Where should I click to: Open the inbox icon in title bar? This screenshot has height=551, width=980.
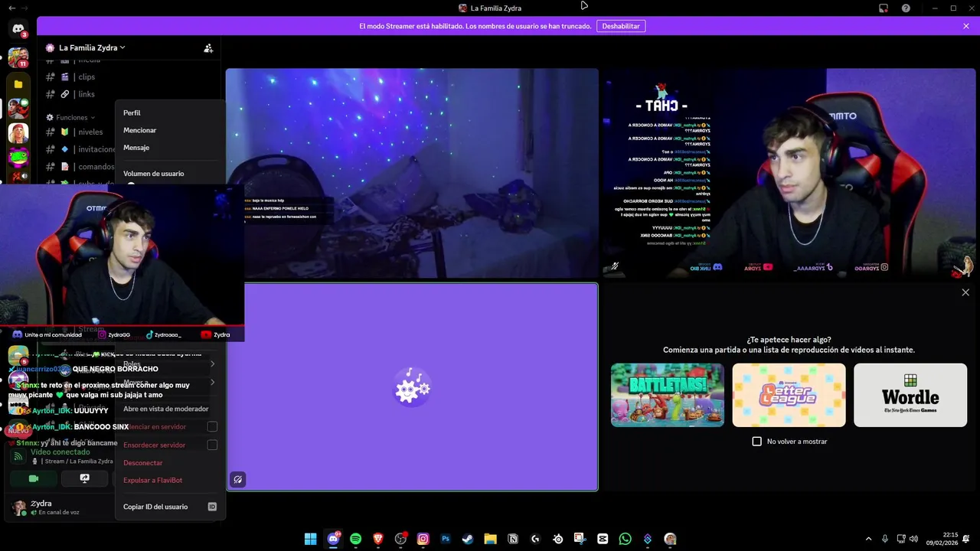(x=883, y=8)
